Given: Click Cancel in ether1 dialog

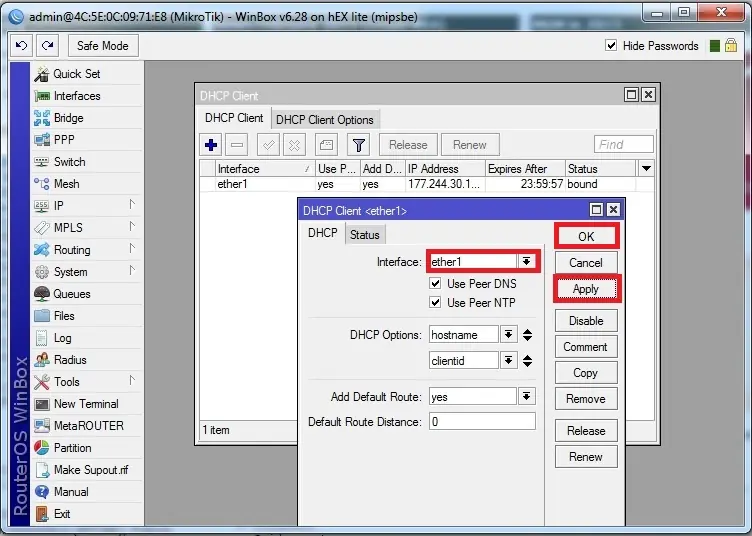Looking at the screenshot, I should point(586,263).
